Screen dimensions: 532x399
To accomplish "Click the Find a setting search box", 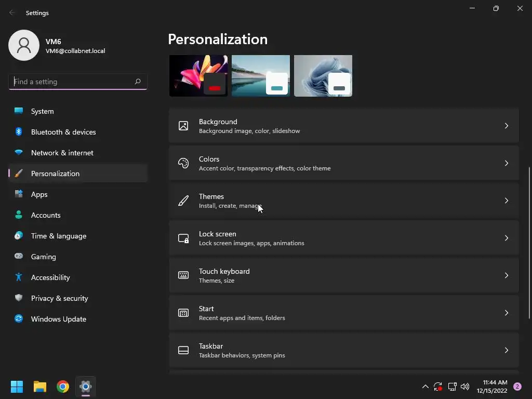I will (78, 82).
